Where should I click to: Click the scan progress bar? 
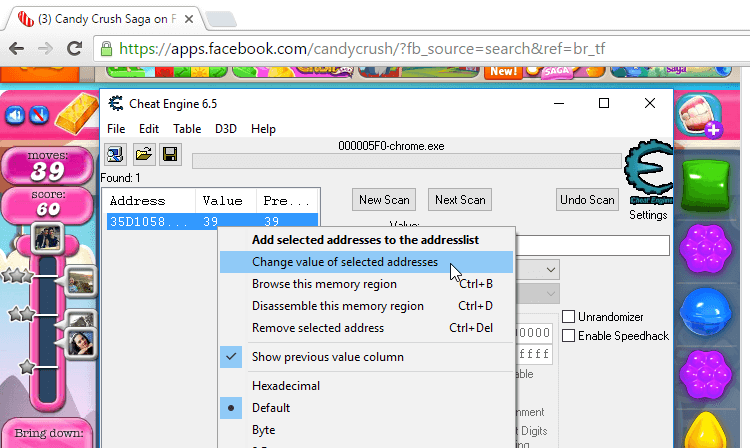[x=407, y=161]
